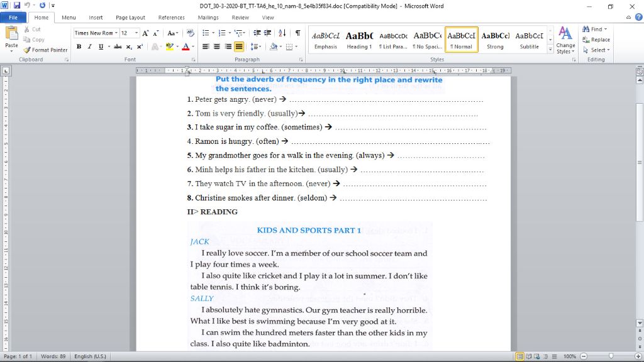Switch to the Review tab

(x=240, y=17)
